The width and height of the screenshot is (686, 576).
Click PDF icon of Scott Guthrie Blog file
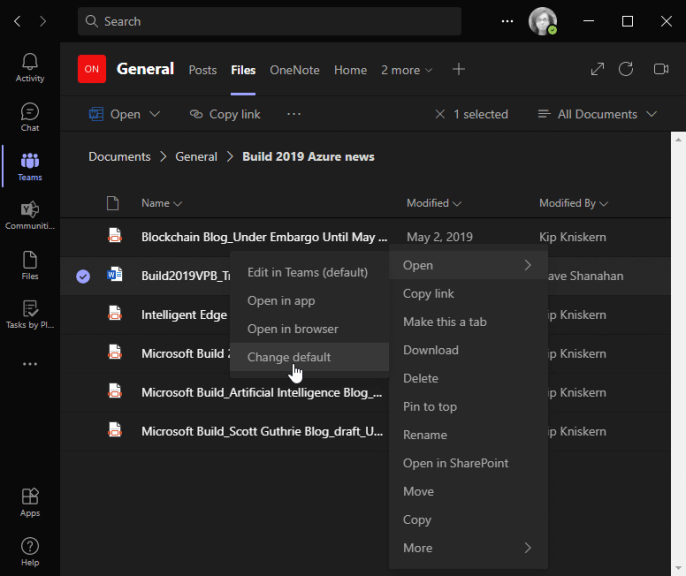115,430
